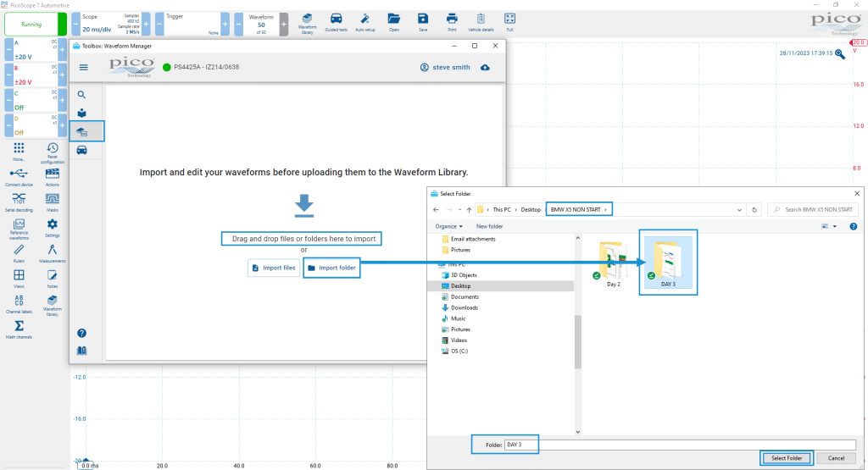Image resolution: width=868 pixels, height=470 pixels.
Task: Open Waveform Manager hamburger menu
Action: pyautogui.click(x=84, y=67)
